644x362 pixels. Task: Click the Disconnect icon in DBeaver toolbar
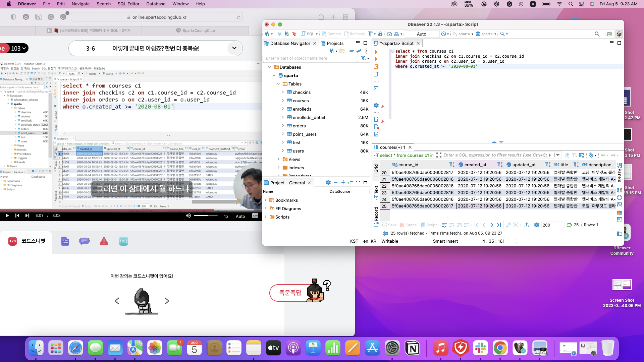tap(294, 34)
